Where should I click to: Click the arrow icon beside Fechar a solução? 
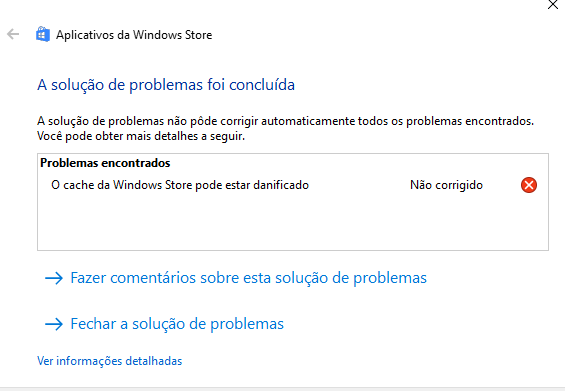coord(54,324)
